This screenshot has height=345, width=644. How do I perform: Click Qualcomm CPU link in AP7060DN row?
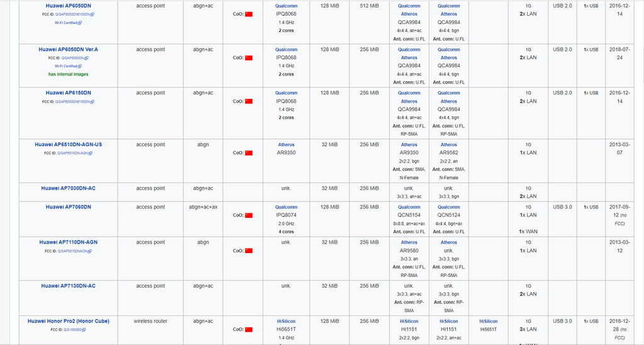pos(286,207)
